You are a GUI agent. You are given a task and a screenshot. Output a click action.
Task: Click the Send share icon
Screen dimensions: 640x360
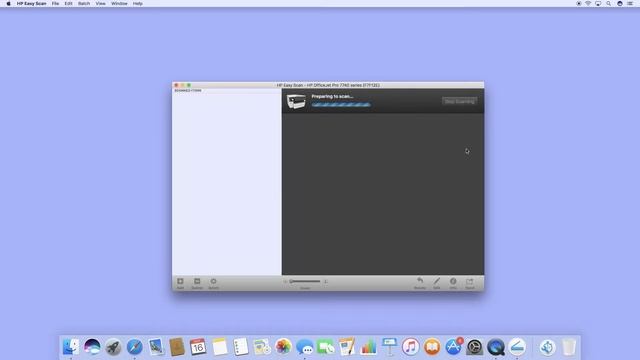470,281
